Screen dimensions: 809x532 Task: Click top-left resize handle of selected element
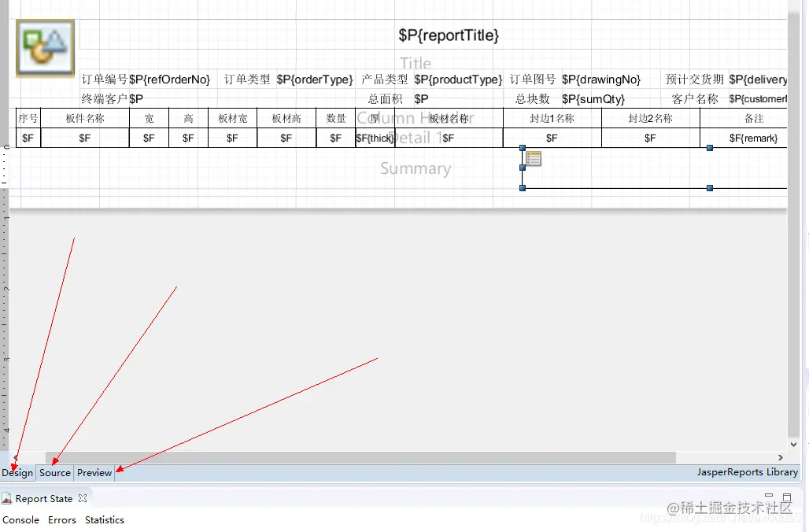pyautogui.click(x=523, y=148)
